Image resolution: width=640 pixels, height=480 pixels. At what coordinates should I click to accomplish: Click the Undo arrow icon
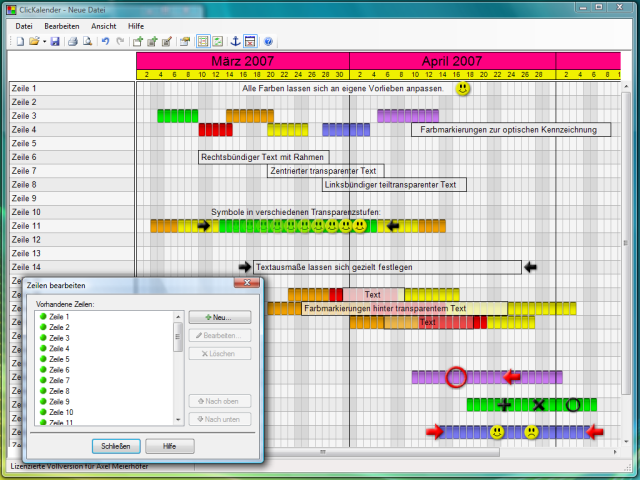tap(105, 41)
